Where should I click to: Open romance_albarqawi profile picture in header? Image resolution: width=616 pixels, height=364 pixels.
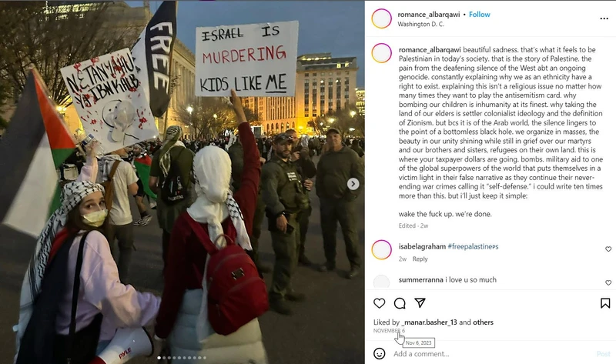tap(381, 18)
